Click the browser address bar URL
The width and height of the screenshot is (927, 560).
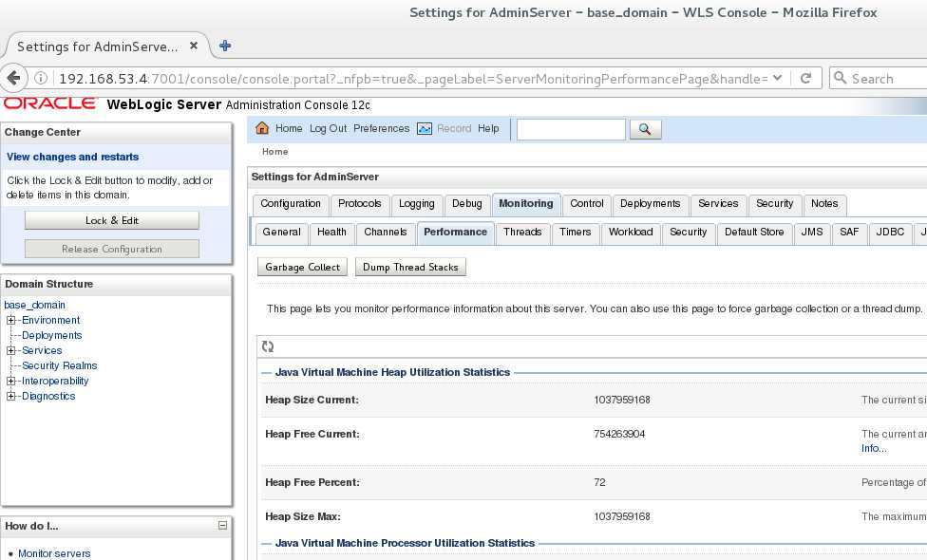click(x=412, y=78)
